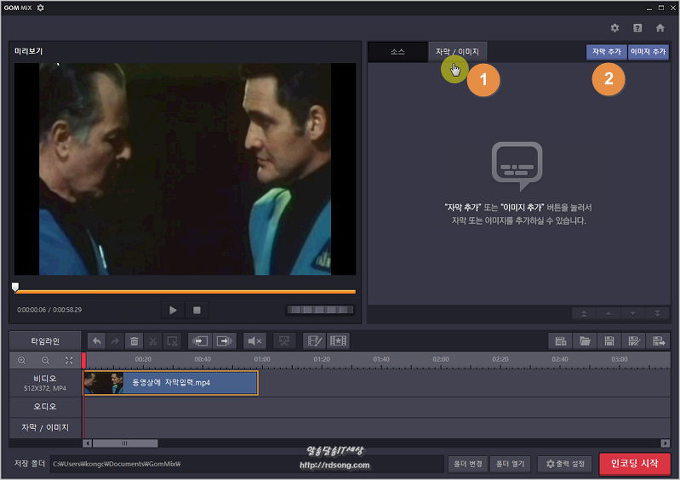Click the 자막 추가 button
The image size is (680, 480).
point(606,51)
